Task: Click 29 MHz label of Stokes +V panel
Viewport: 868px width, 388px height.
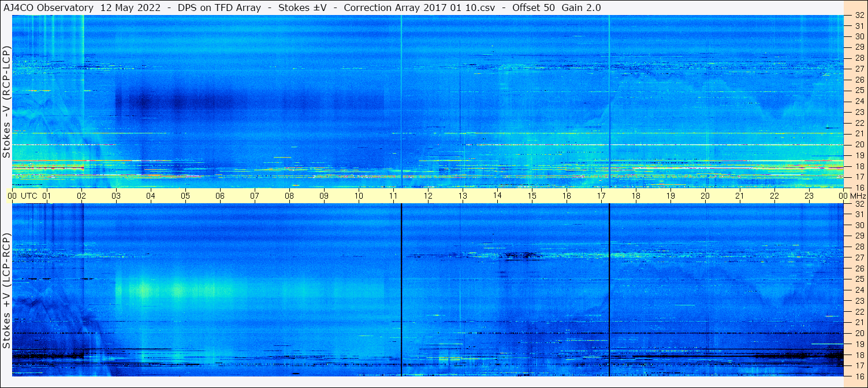Action: 859,236
